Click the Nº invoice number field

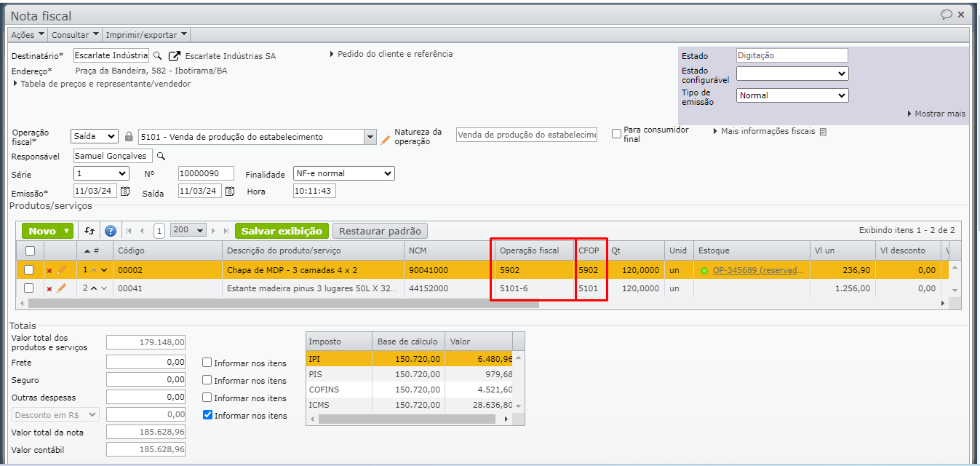[206, 173]
